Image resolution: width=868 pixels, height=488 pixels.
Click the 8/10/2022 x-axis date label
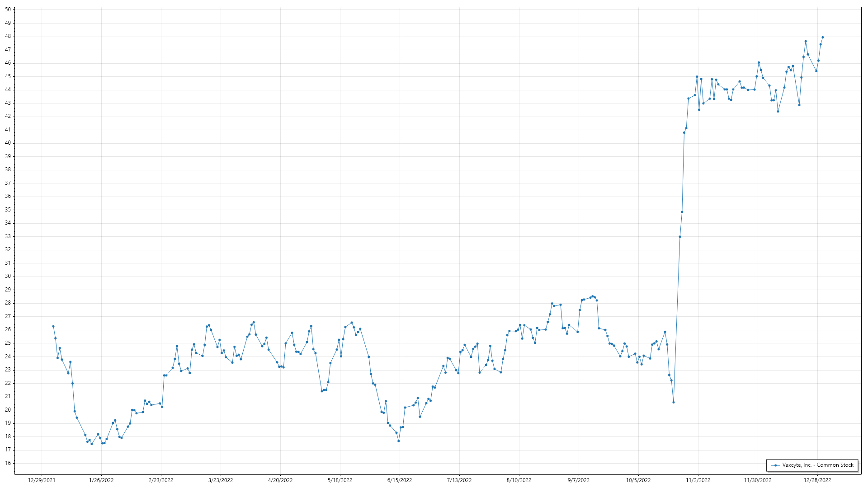pos(519,480)
